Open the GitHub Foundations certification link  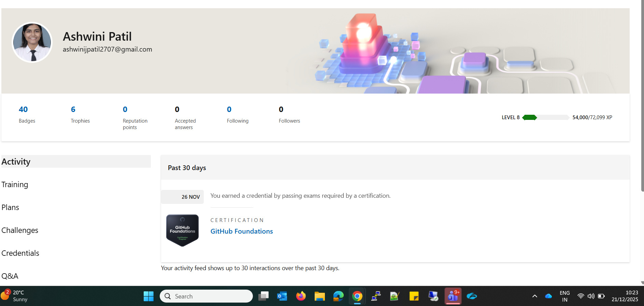[x=242, y=231]
